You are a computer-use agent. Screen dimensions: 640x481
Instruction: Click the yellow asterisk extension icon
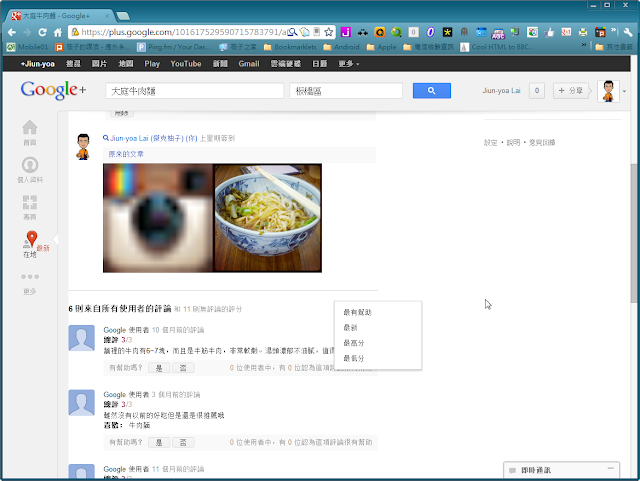[447, 32]
